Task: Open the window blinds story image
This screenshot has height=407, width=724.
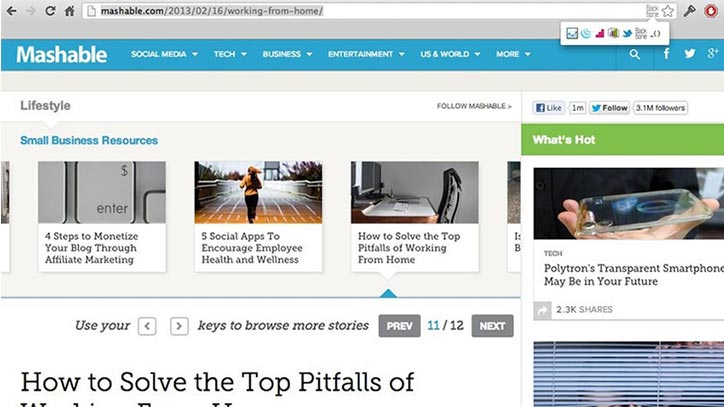Action: [628, 374]
